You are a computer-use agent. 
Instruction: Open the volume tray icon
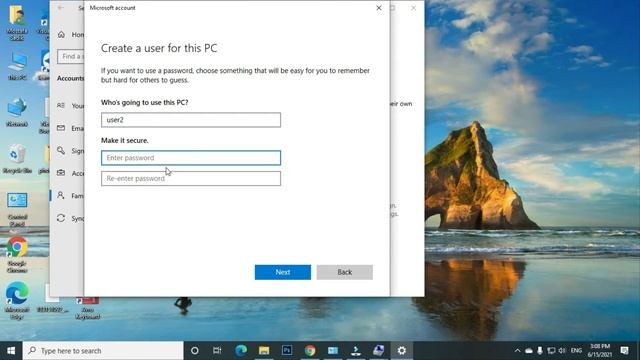562,351
